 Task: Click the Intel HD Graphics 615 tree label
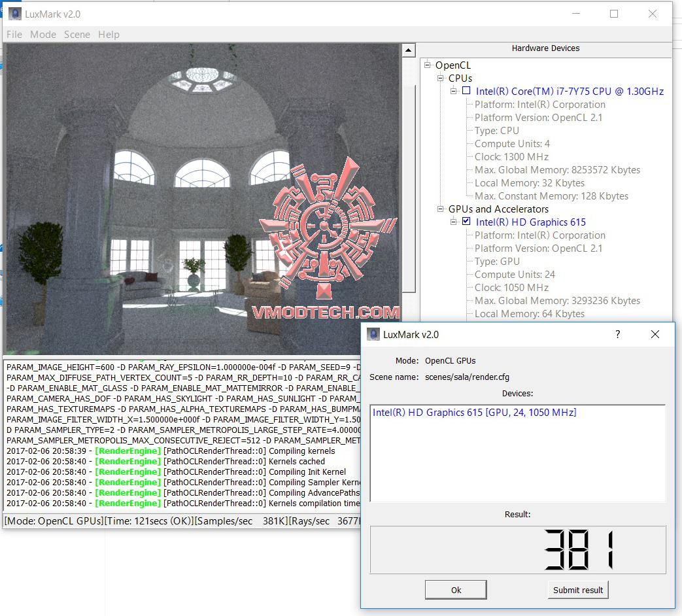click(530, 222)
